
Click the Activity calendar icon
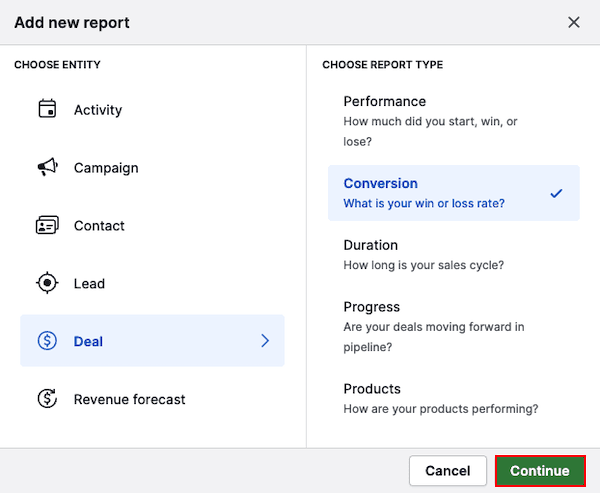[47, 110]
